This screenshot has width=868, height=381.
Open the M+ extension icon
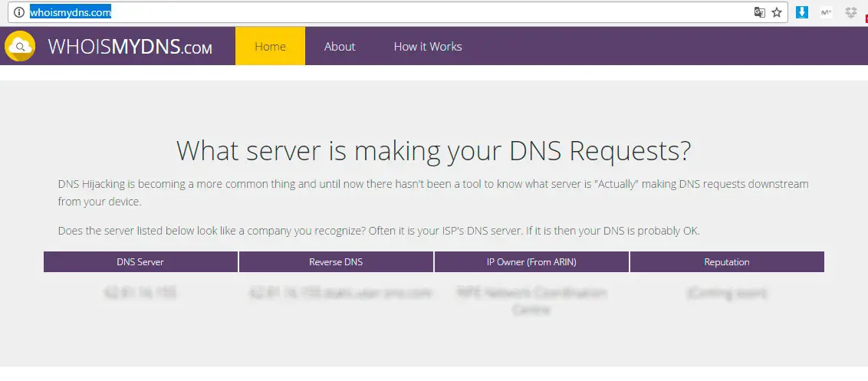826,12
